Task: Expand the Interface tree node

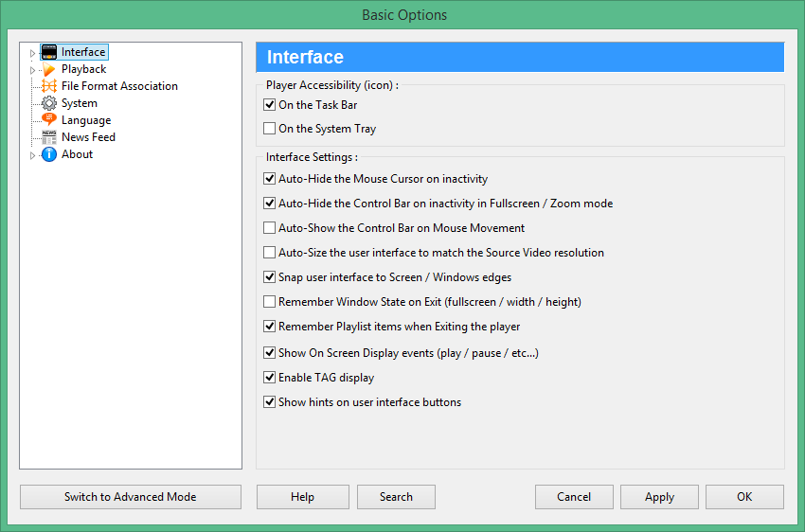Action: coord(32,53)
